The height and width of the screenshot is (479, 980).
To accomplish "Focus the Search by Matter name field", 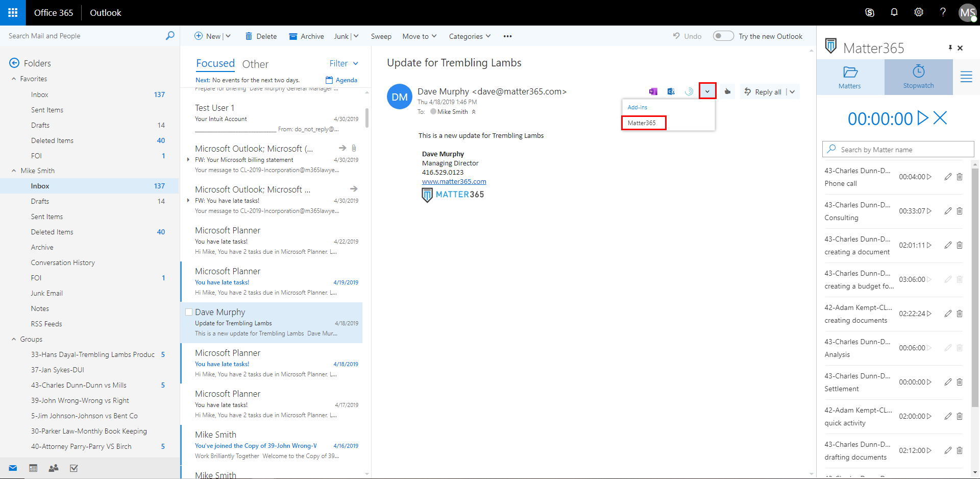I will pos(898,149).
